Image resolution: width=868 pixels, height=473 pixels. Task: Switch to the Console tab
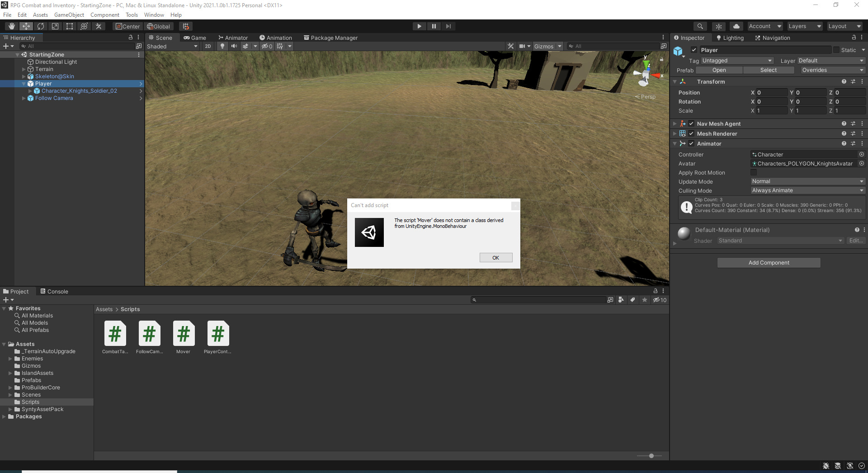point(54,292)
